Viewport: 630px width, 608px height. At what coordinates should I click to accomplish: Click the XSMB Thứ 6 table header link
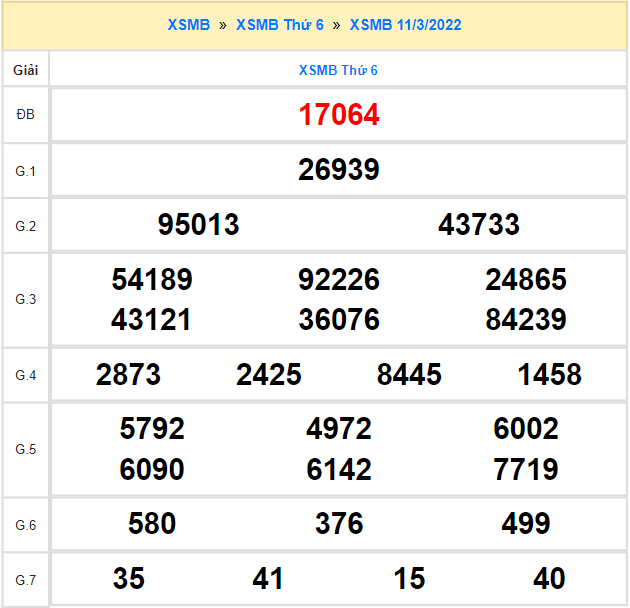338,70
